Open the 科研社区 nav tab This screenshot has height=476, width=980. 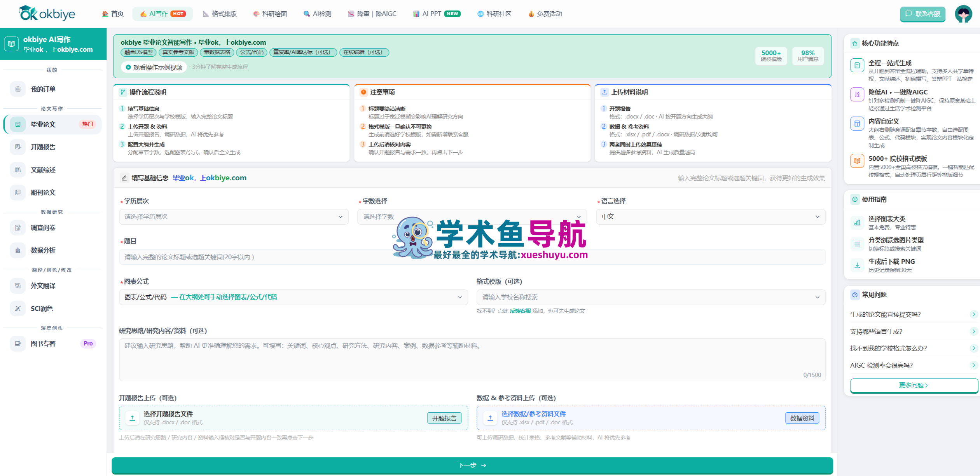[494, 14]
